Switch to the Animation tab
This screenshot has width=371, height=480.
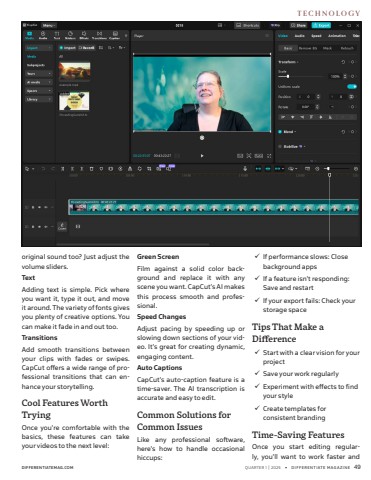[337, 36]
